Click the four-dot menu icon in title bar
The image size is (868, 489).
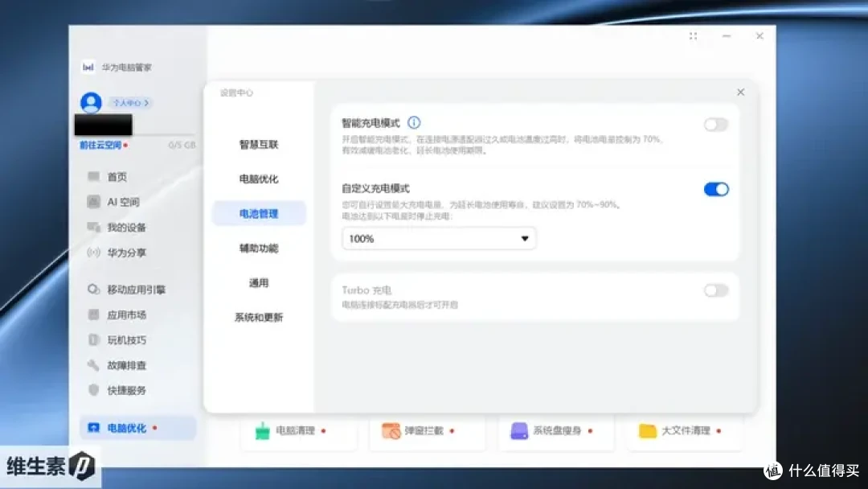click(x=693, y=36)
